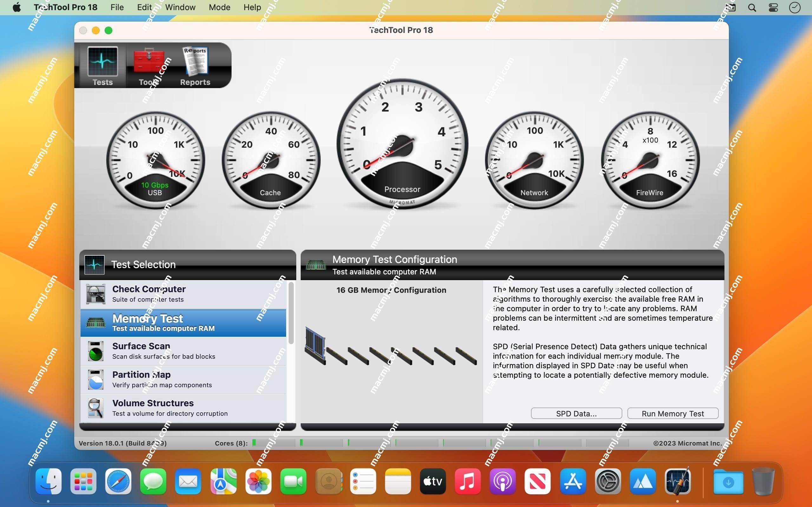Open TechTool Pro Edit menu
Image resolution: width=812 pixels, height=507 pixels.
144,6
